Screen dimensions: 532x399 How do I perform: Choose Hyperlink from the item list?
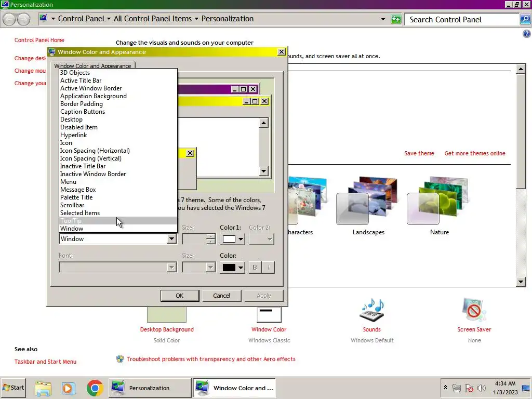pyautogui.click(x=118, y=135)
